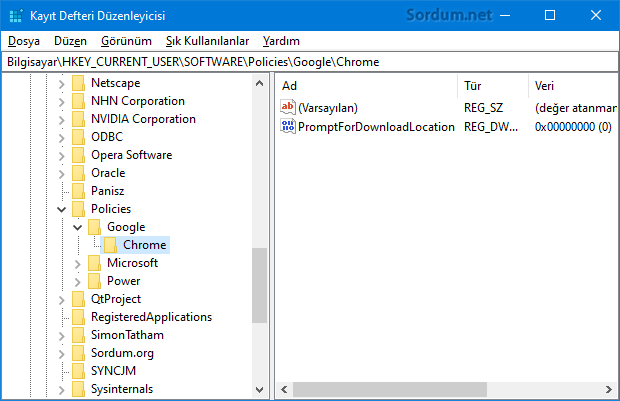620x401 pixels.
Task: Click tree scrollbar down arrow
Action: [259, 390]
